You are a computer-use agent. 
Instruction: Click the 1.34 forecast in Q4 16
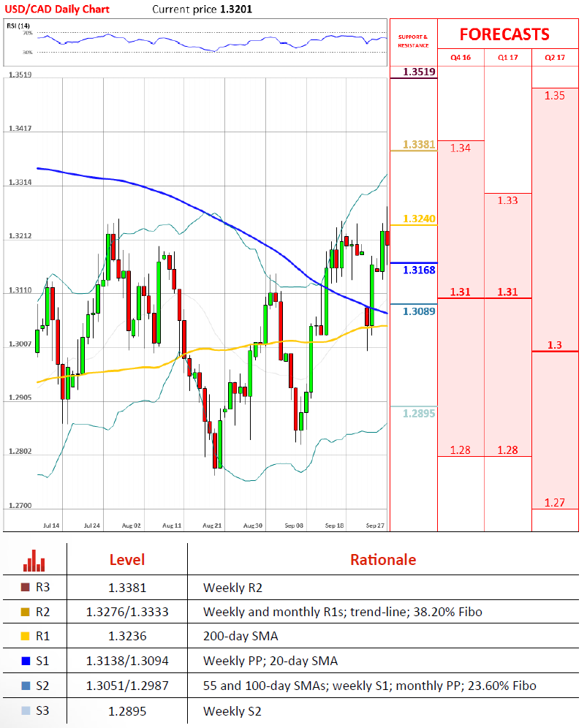pos(461,148)
